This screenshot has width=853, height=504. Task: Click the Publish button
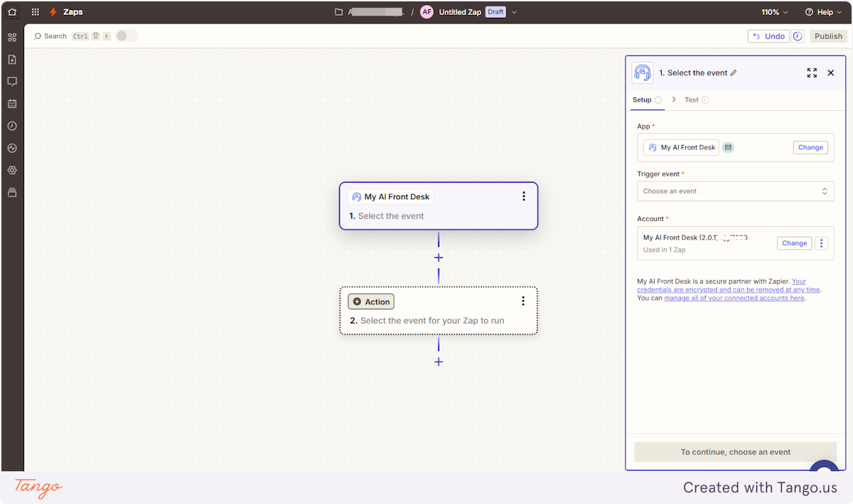[828, 36]
